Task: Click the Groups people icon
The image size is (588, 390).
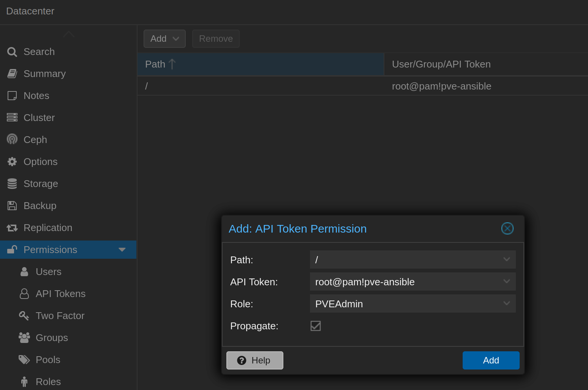Action: [x=24, y=338]
